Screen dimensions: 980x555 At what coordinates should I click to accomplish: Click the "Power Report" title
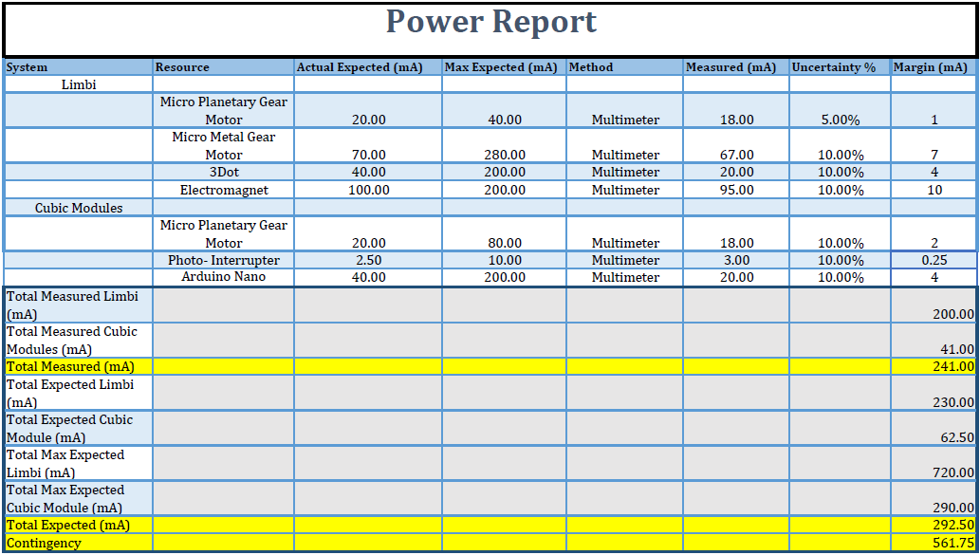pos(491,21)
